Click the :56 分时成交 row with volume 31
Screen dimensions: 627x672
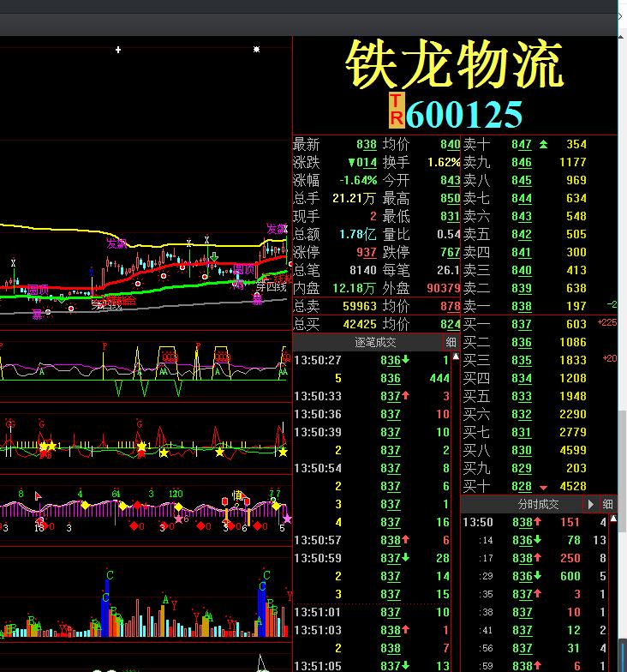(x=534, y=648)
